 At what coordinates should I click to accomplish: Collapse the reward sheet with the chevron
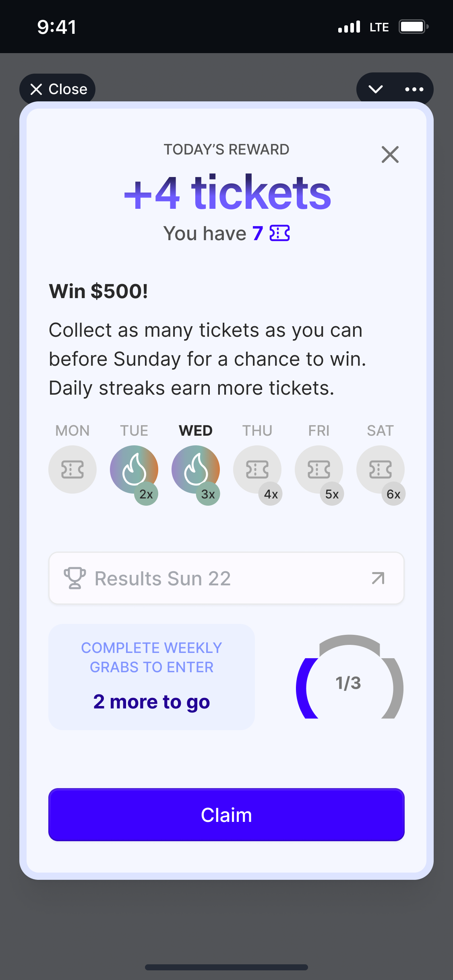(376, 89)
